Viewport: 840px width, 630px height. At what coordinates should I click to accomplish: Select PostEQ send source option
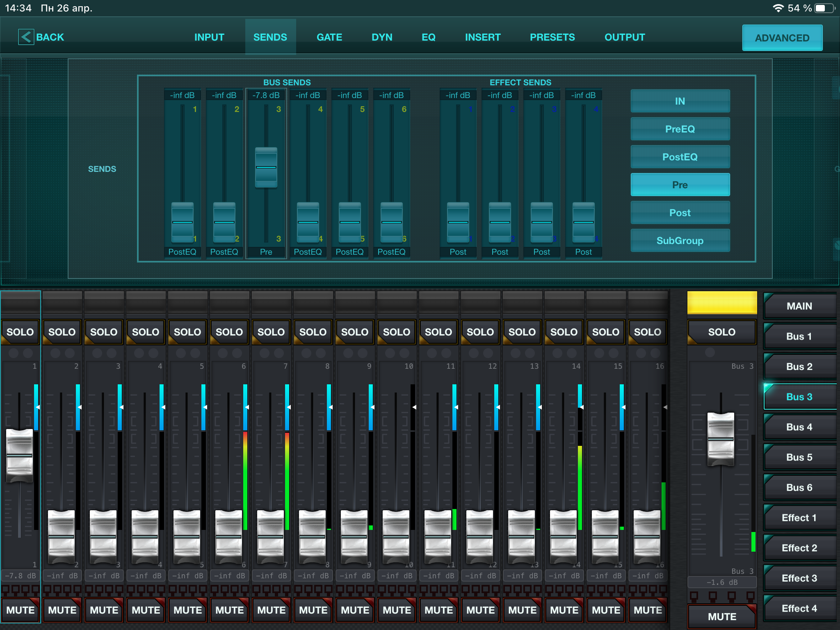pyautogui.click(x=680, y=157)
